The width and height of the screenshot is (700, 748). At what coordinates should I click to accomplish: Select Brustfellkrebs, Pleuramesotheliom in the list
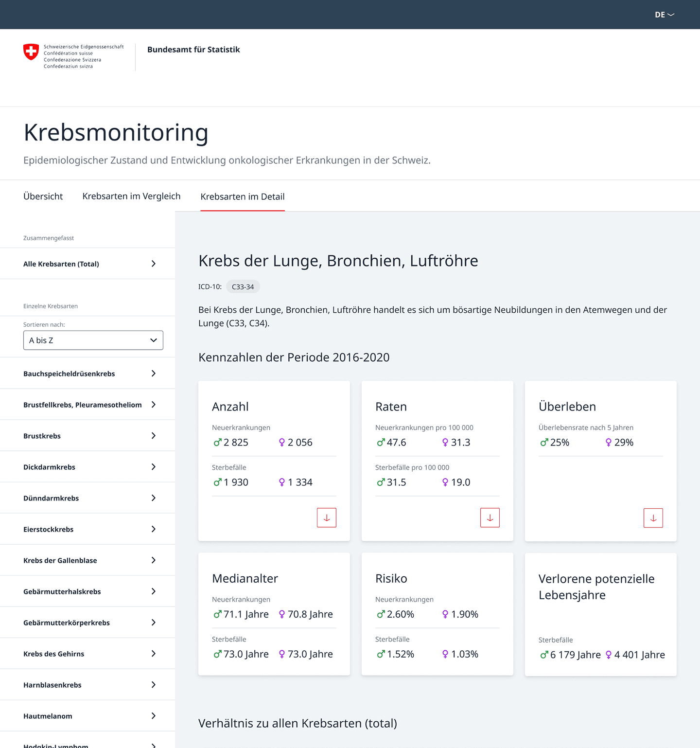[x=83, y=405]
